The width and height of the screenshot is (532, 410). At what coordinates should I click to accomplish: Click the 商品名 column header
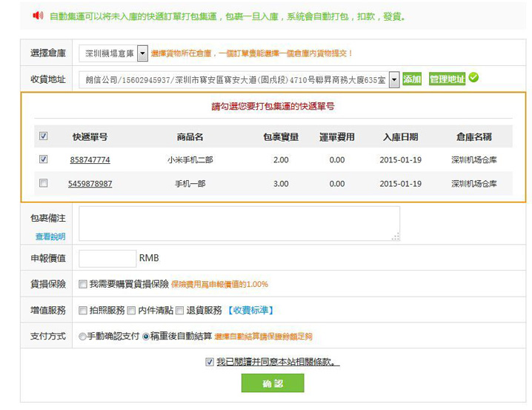click(190, 136)
